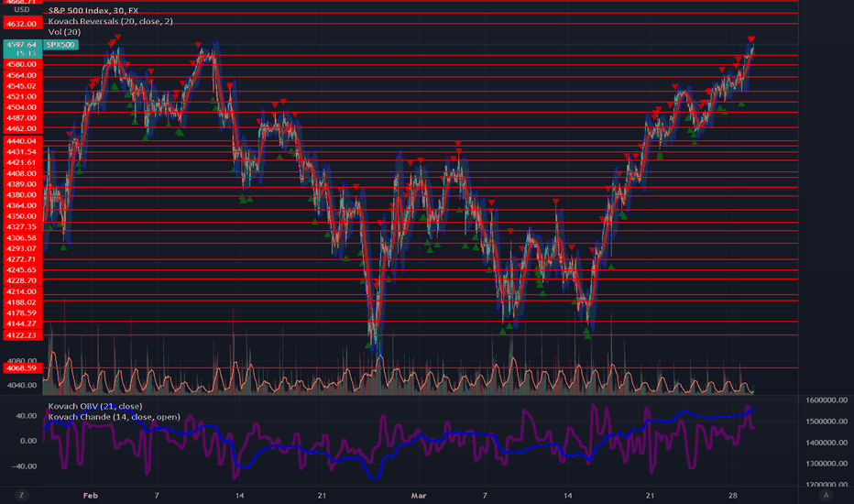Click the 4327.35 price level label

pos(22,226)
